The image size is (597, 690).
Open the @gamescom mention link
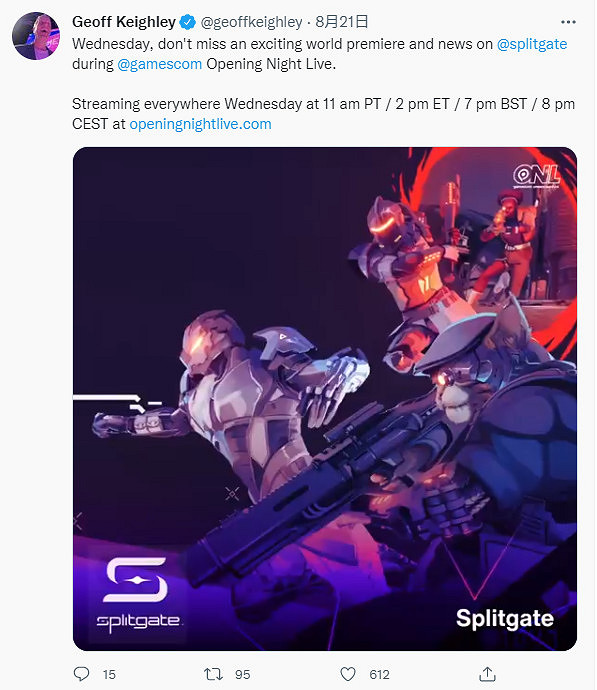(x=159, y=64)
